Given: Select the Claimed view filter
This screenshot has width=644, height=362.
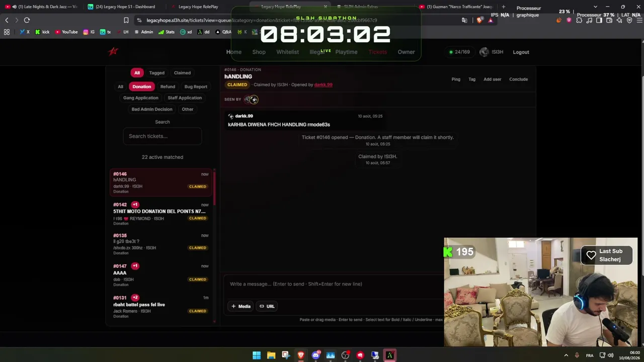Looking at the screenshot, I should click(x=182, y=73).
